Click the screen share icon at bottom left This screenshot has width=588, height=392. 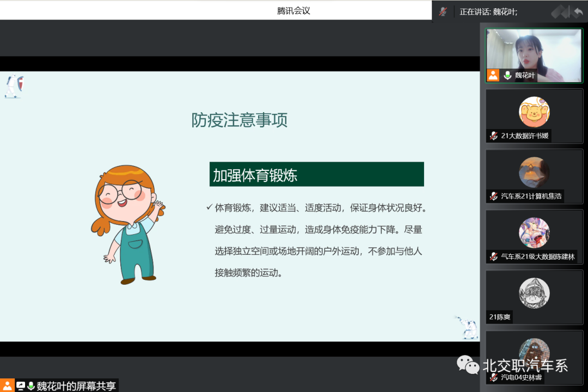(21, 386)
